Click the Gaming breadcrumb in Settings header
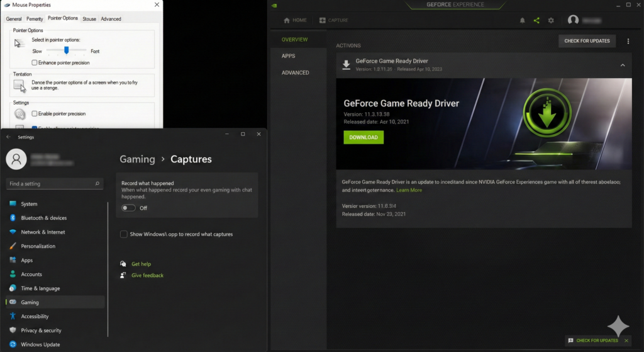This screenshot has width=644, height=352. (x=137, y=159)
